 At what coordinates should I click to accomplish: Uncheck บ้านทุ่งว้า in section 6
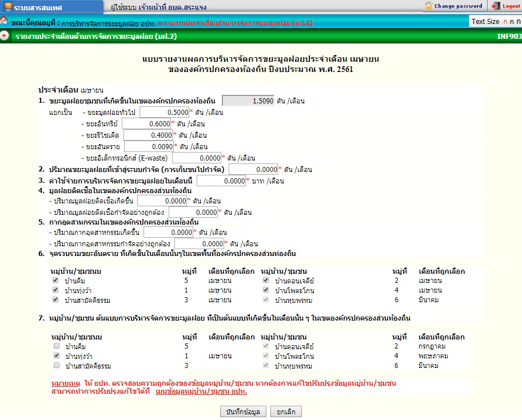coord(55,290)
